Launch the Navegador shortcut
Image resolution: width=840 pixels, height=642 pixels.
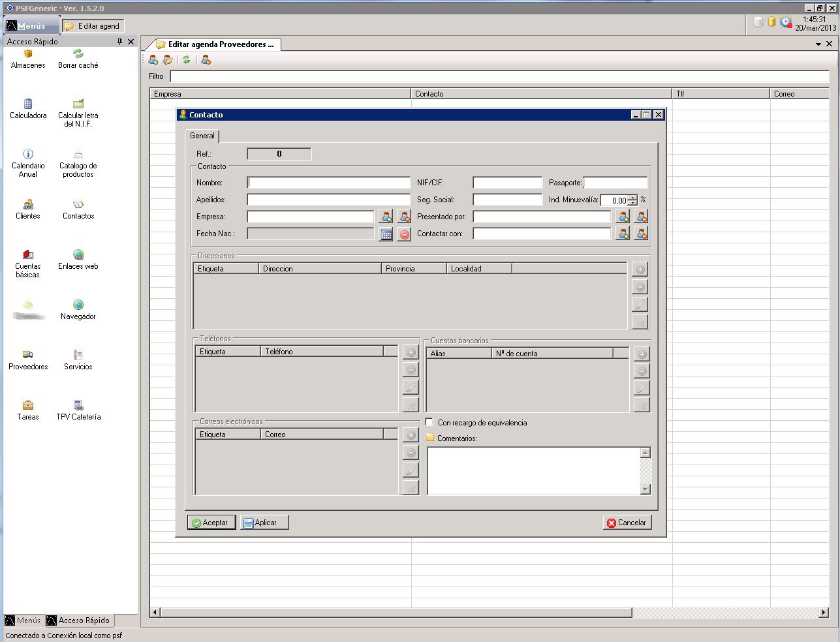(78, 310)
